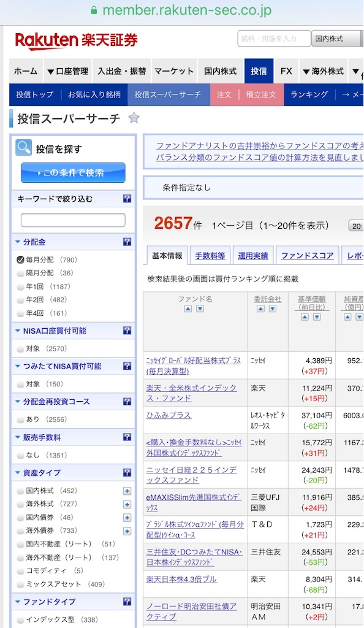Open the 海外株式 dropdown menu
Viewport: 364px width, 628px height.
323,71
